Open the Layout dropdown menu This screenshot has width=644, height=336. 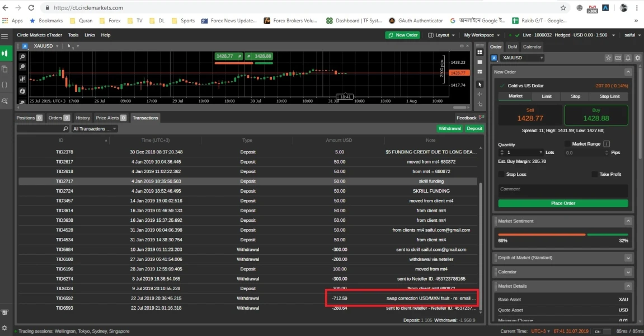[442, 35]
